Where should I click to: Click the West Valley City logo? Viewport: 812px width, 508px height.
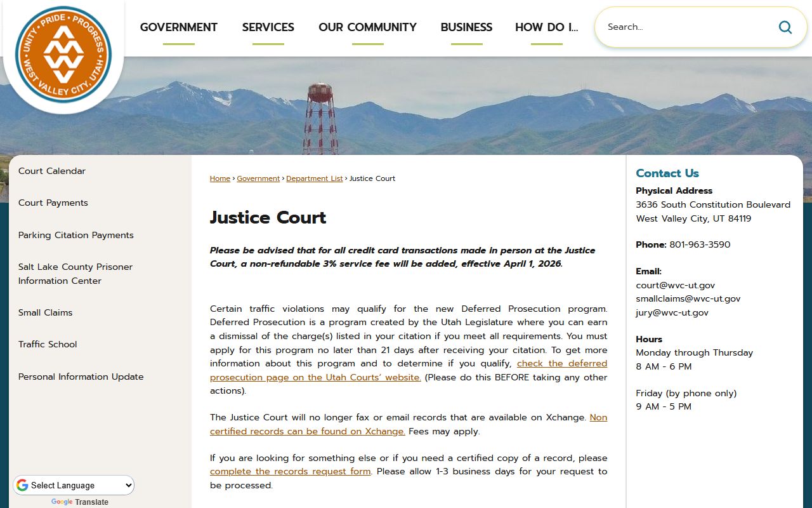[x=63, y=54]
